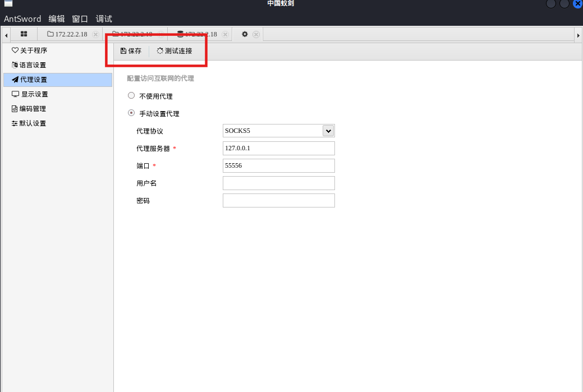Open the 调试 (Debug) menu

coord(104,19)
